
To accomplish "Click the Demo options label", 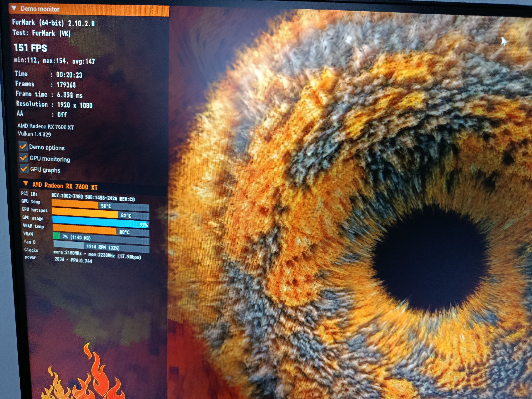I will pyautogui.click(x=47, y=147).
